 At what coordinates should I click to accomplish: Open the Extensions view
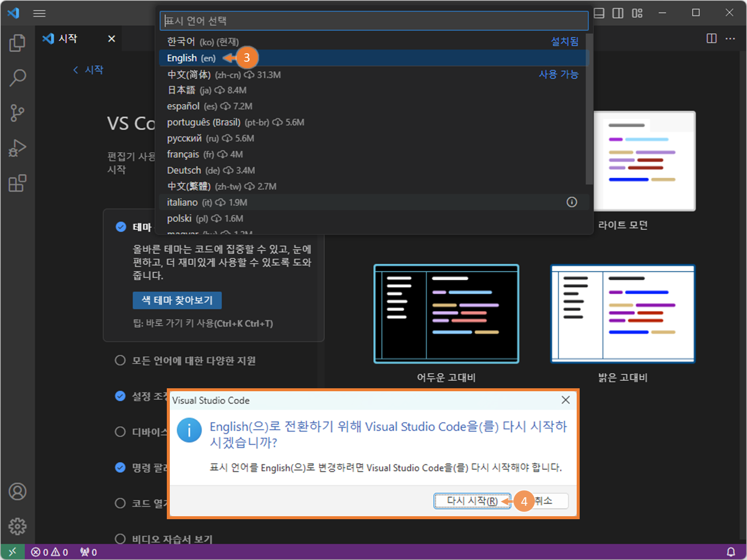[17, 183]
